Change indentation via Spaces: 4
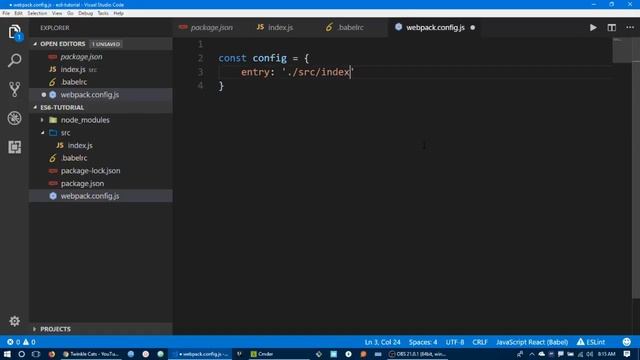 pos(423,342)
